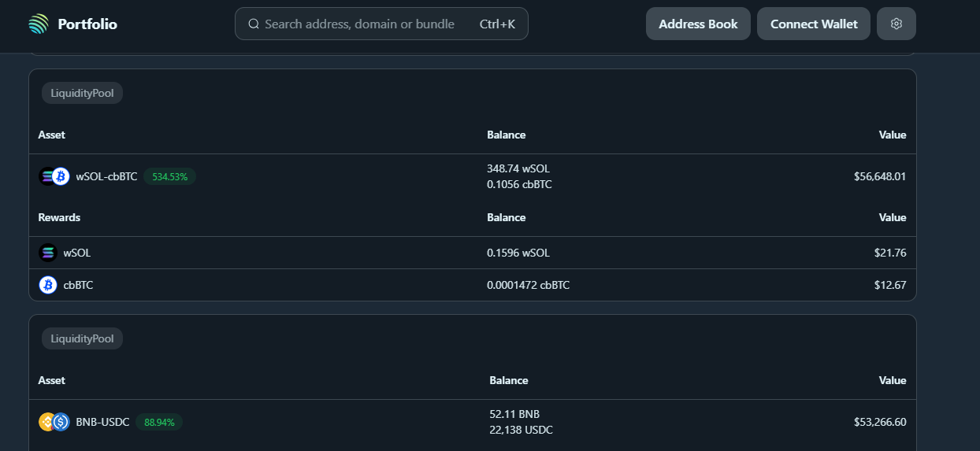Click the 0.1056 cbBTC balance
Image resolution: width=980 pixels, height=451 pixels.
tap(519, 184)
